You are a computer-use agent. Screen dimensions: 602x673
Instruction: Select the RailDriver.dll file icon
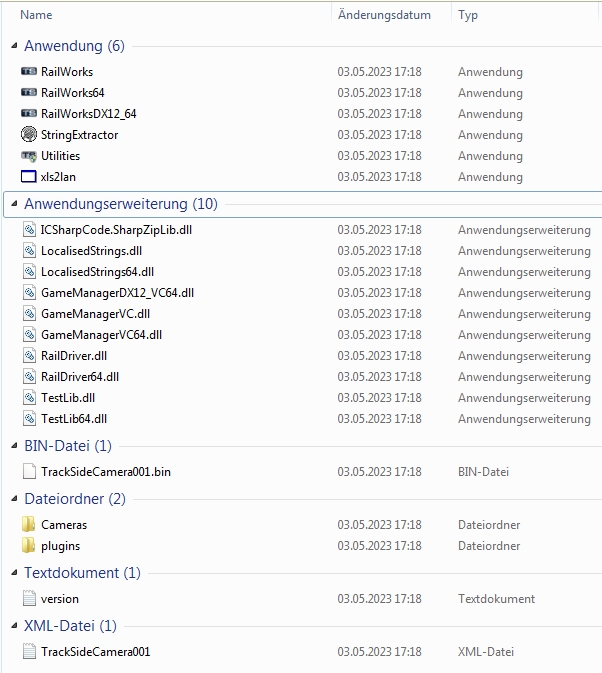(x=29, y=356)
